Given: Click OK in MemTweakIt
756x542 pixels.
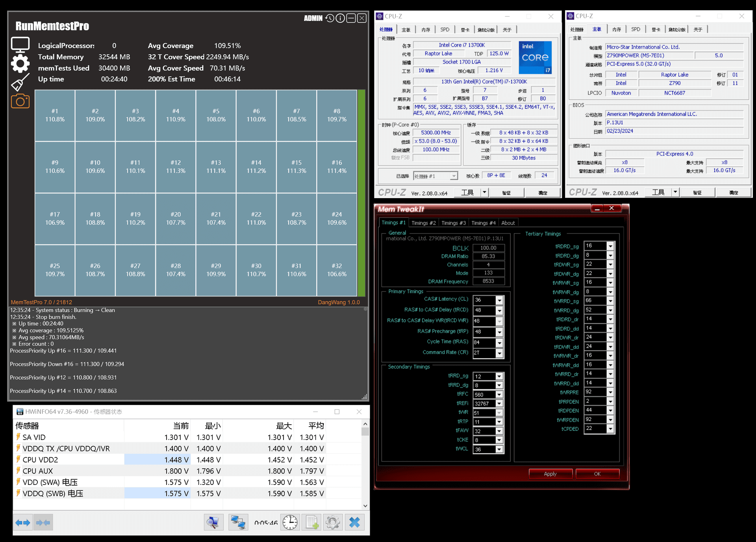Looking at the screenshot, I should [597, 474].
